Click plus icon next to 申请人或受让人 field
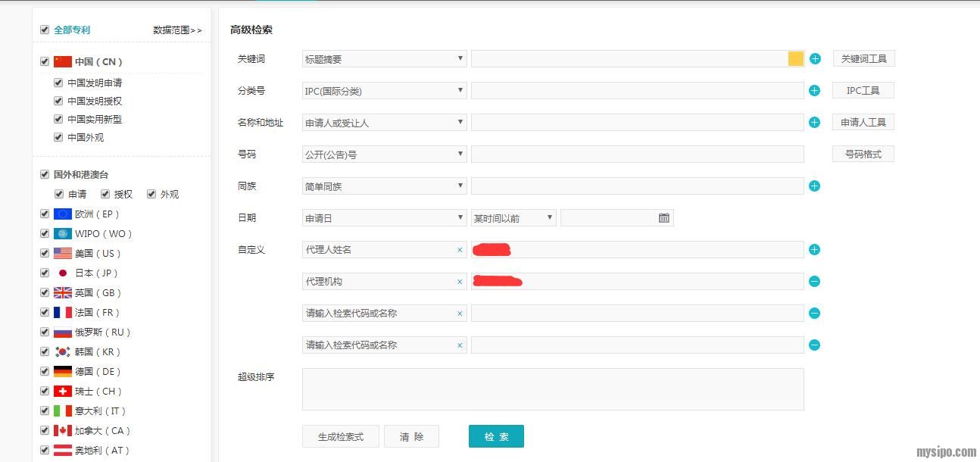Image resolution: width=980 pixels, height=462 pixels. tap(815, 123)
